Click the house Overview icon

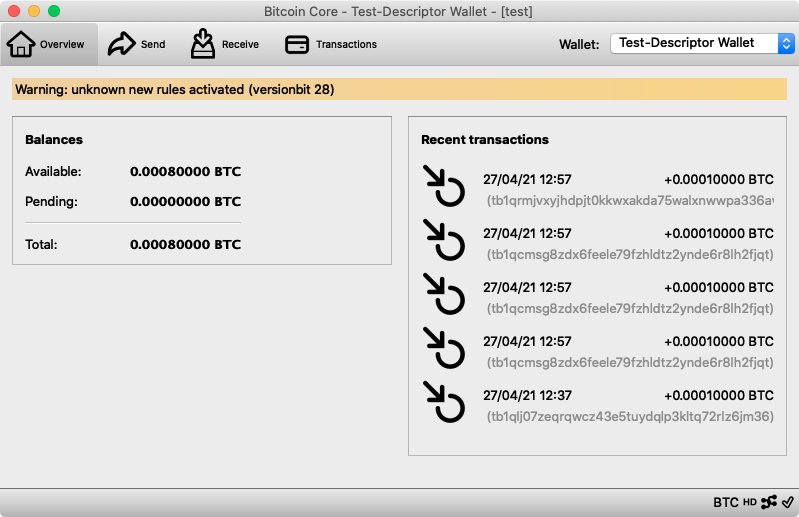[x=21, y=44]
